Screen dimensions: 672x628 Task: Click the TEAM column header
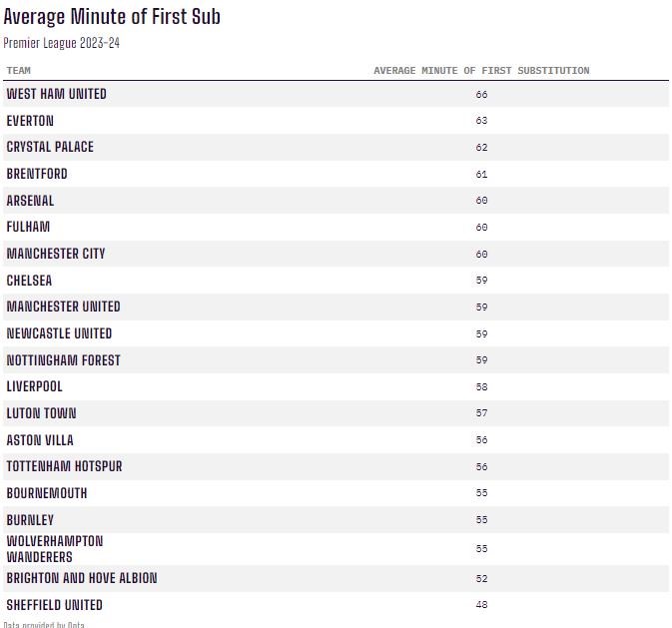pos(19,71)
